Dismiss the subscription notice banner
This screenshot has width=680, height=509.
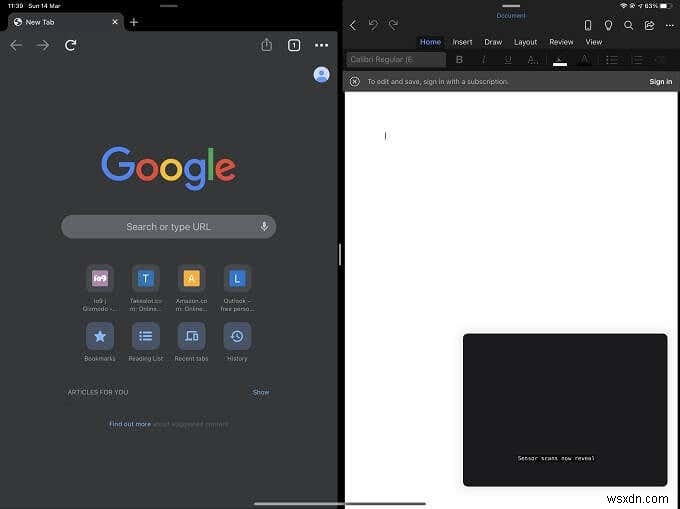(x=355, y=82)
